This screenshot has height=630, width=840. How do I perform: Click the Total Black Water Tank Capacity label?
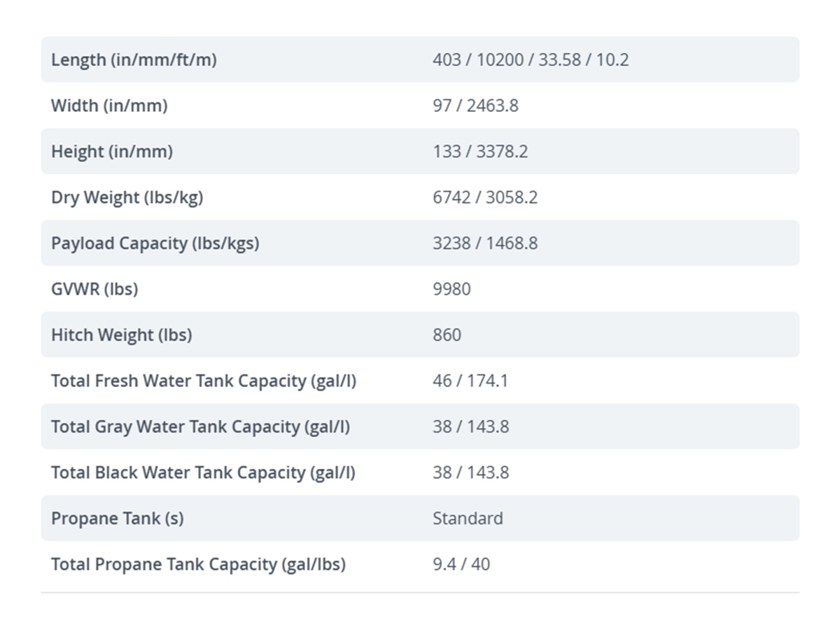(x=203, y=472)
